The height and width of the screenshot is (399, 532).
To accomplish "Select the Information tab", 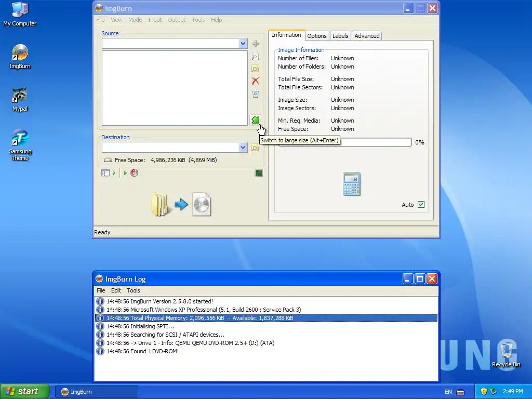I will point(286,35).
